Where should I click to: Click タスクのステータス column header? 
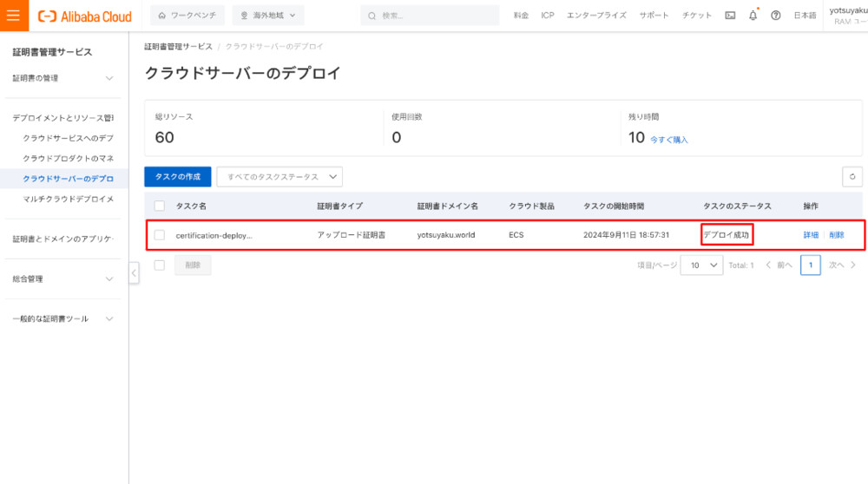coord(737,206)
